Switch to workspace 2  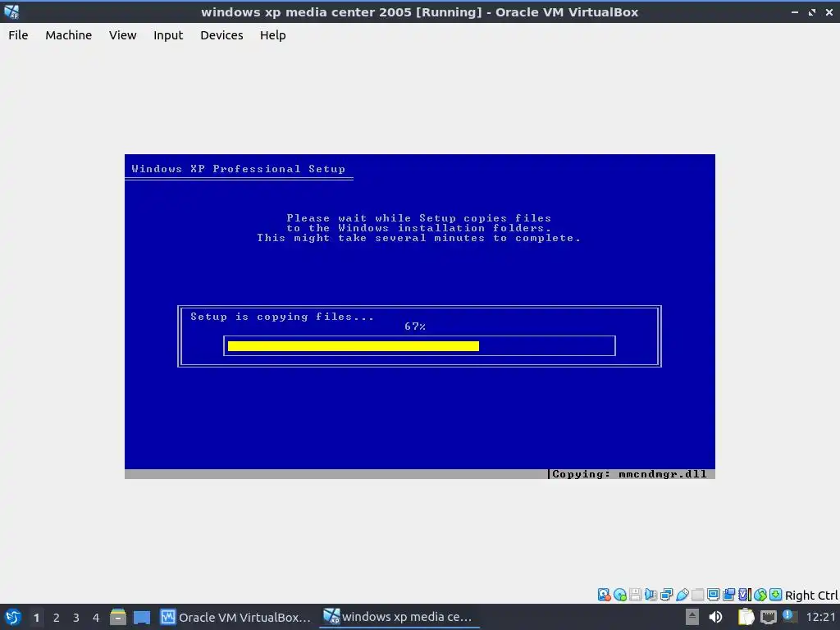point(57,617)
